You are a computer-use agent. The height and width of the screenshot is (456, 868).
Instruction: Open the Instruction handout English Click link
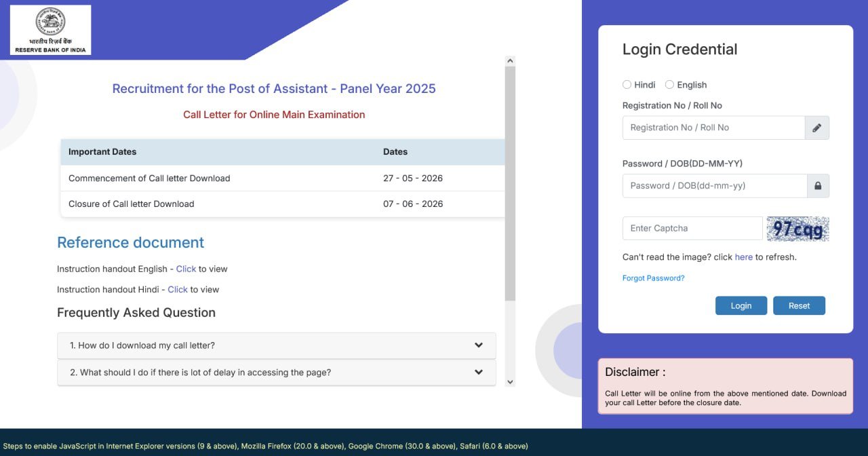click(x=186, y=269)
